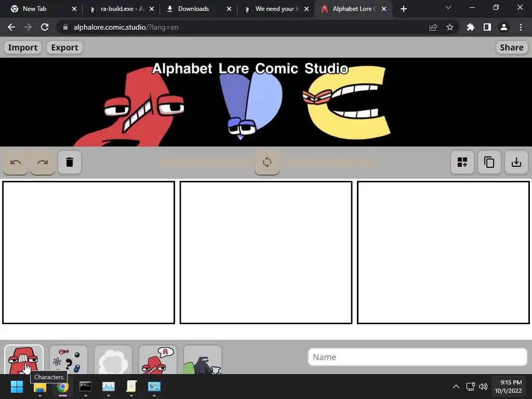Open browser extensions menu

pyautogui.click(x=470, y=27)
